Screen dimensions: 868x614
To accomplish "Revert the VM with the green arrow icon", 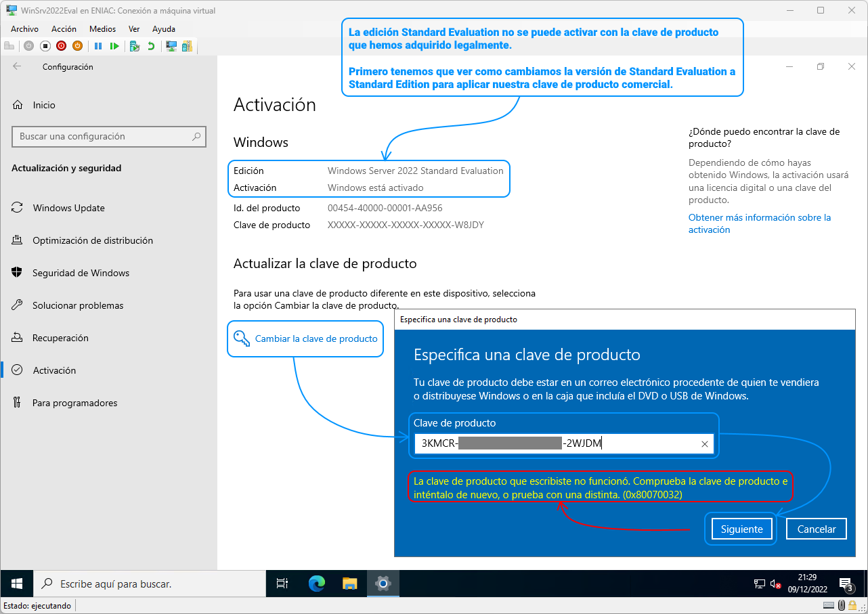I will (150, 46).
